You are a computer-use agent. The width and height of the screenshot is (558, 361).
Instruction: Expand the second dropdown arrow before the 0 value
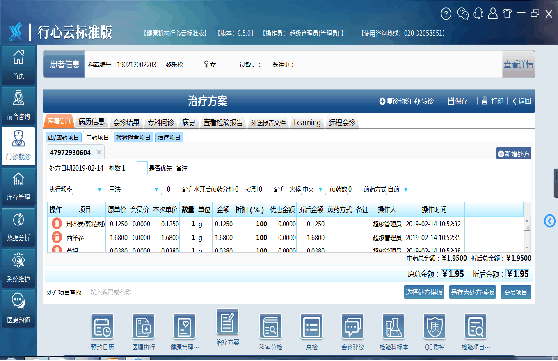(156, 189)
